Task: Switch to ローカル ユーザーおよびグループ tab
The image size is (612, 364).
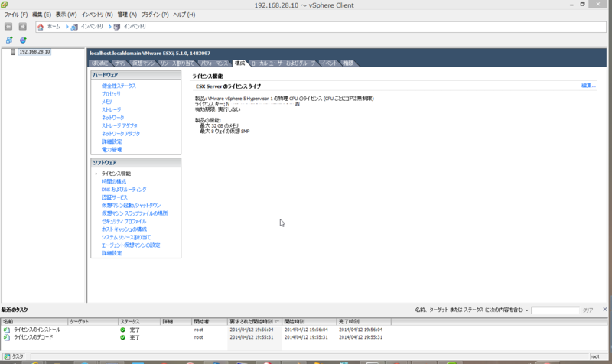Action: (283, 63)
